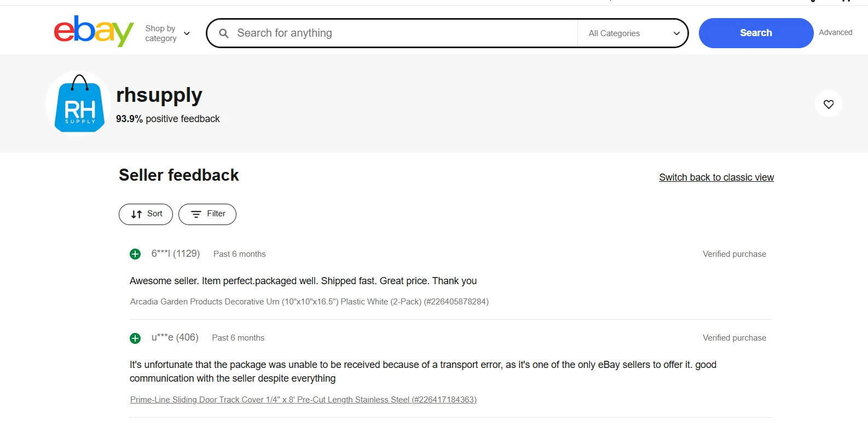Click the Seller feedback heading
Image resolution: width=868 pixels, height=426 pixels.
[x=179, y=175]
